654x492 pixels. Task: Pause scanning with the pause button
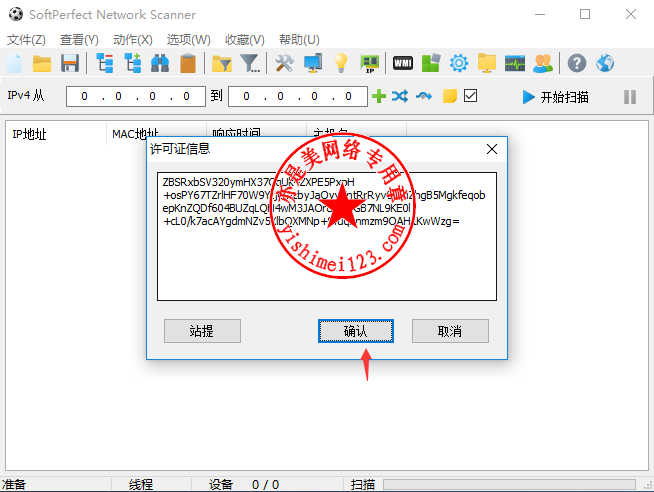630,97
